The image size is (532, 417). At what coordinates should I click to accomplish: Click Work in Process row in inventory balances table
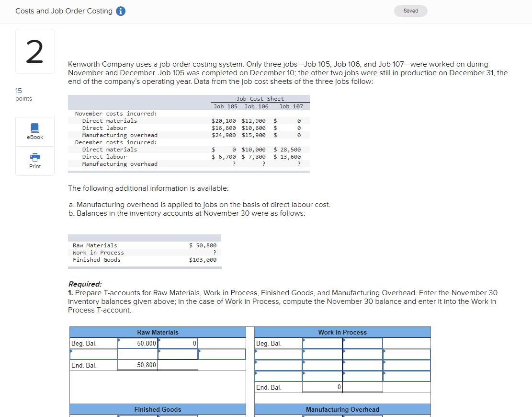click(x=145, y=252)
